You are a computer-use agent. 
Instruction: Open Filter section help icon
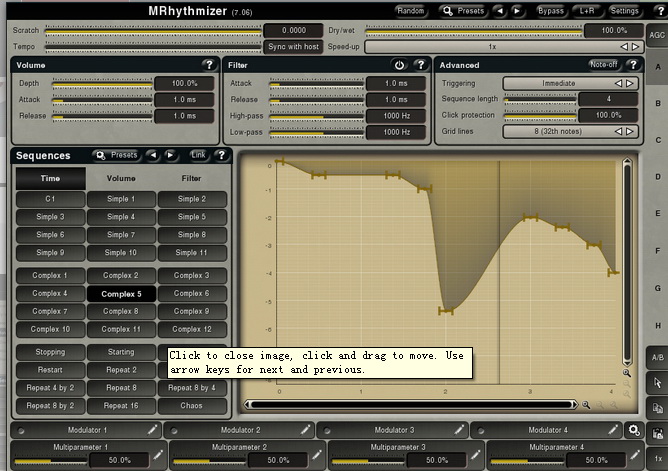[420, 65]
